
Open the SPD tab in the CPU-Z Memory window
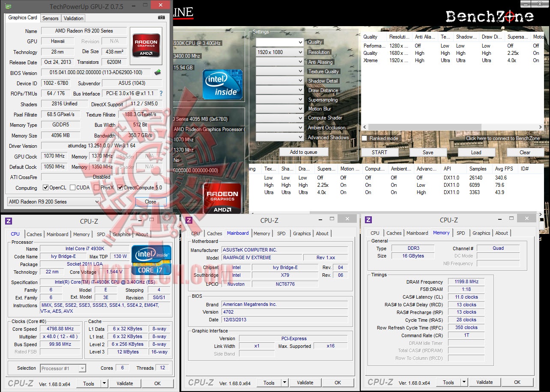[460, 233]
